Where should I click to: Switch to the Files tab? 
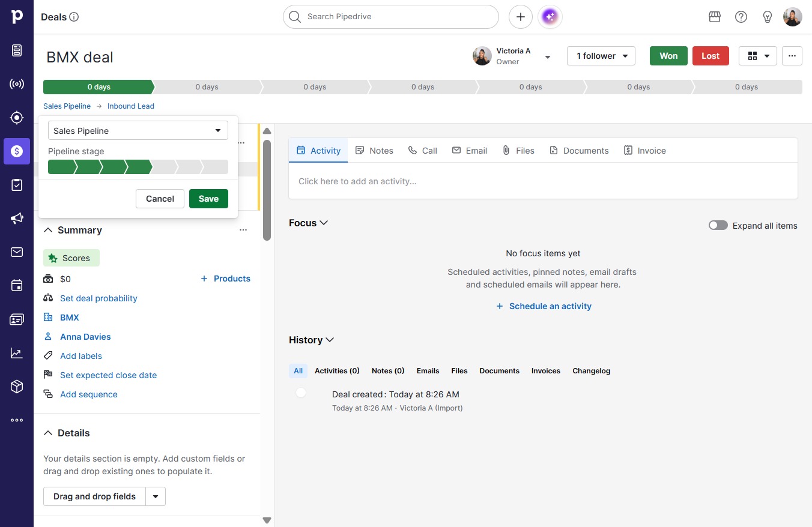pos(518,151)
